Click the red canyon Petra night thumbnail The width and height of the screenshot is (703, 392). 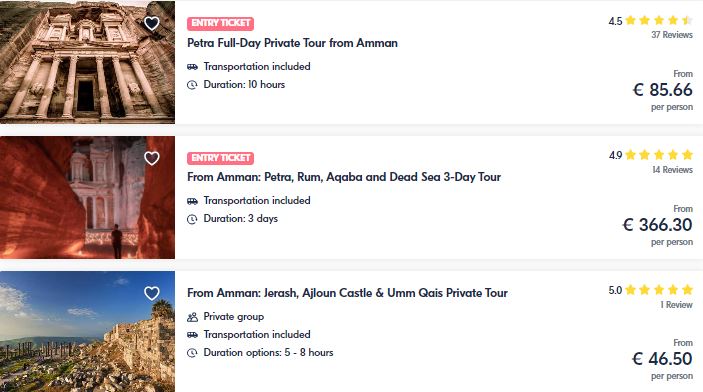pos(87,197)
